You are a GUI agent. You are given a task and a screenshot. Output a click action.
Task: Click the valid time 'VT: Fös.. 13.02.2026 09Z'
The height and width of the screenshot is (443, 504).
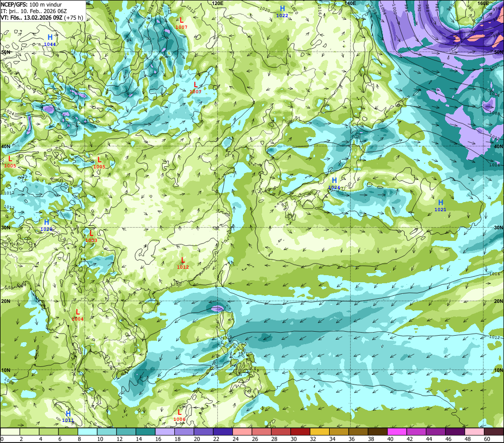point(31,17)
